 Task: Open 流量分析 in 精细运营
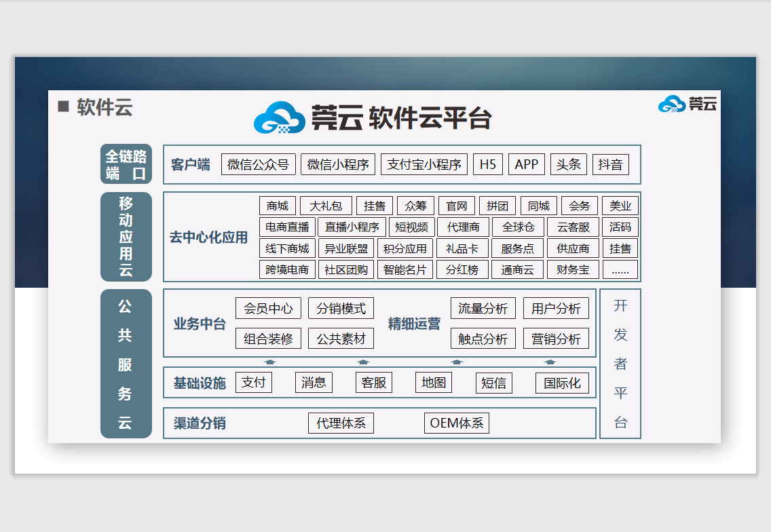coord(483,308)
